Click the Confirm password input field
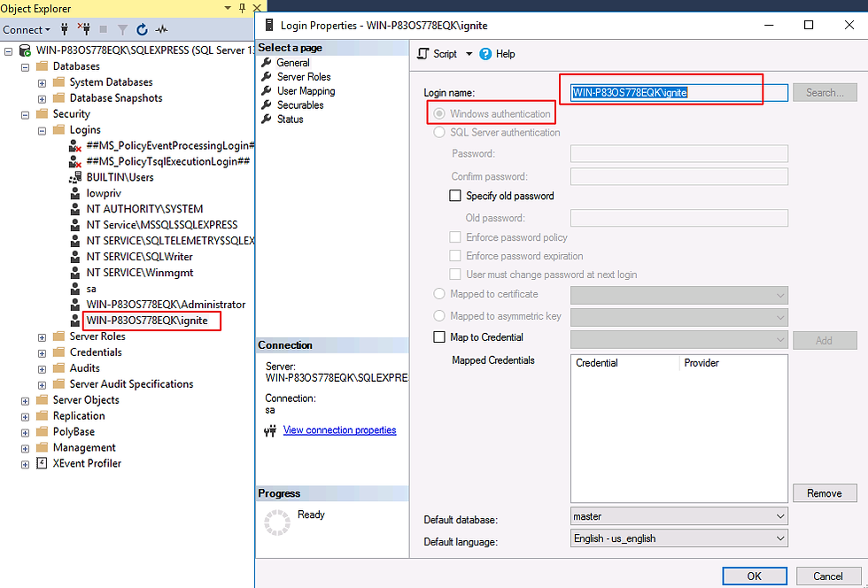The width and height of the screenshot is (868, 588). click(x=679, y=176)
